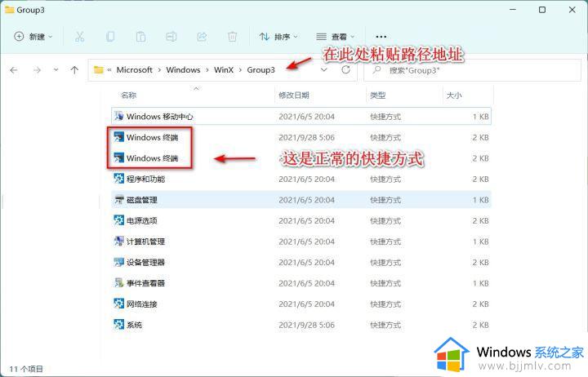Maximize the Group3 window

[x=542, y=10]
